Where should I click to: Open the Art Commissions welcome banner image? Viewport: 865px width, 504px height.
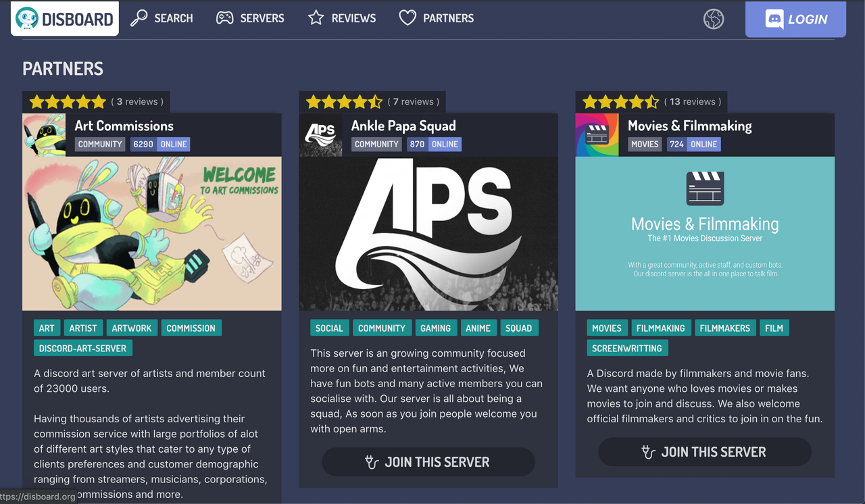click(x=152, y=234)
